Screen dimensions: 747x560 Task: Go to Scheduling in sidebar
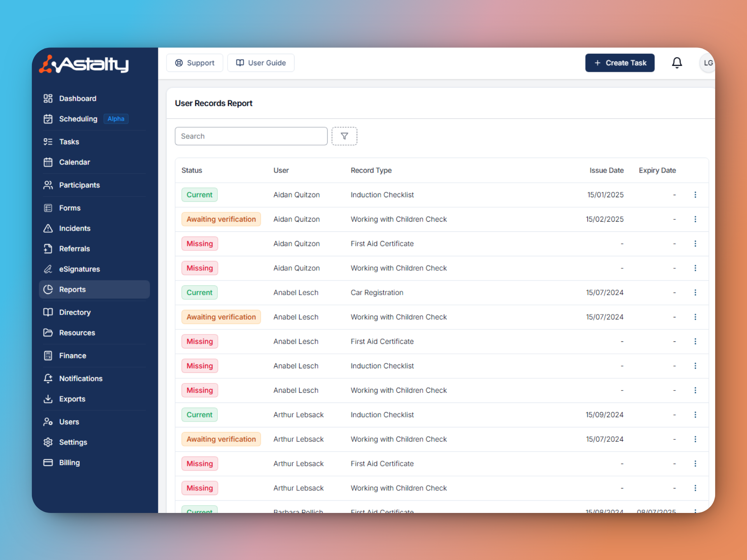[78, 119]
